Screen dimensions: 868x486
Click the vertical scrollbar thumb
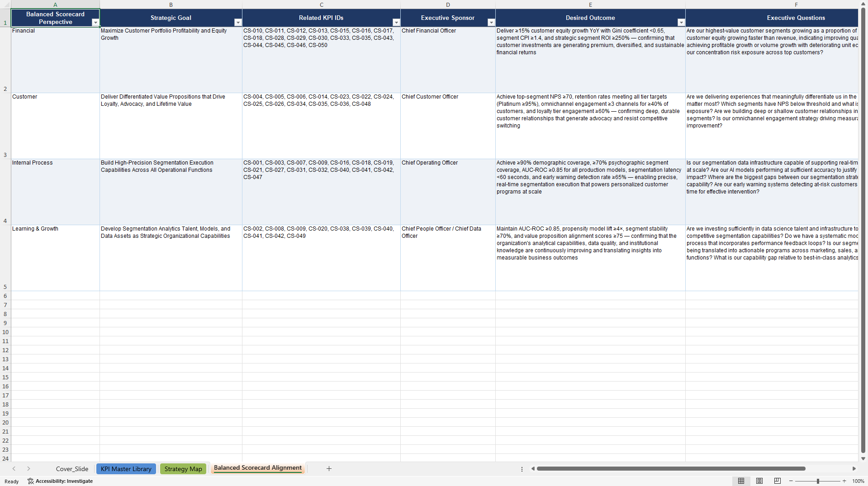[863, 231]
